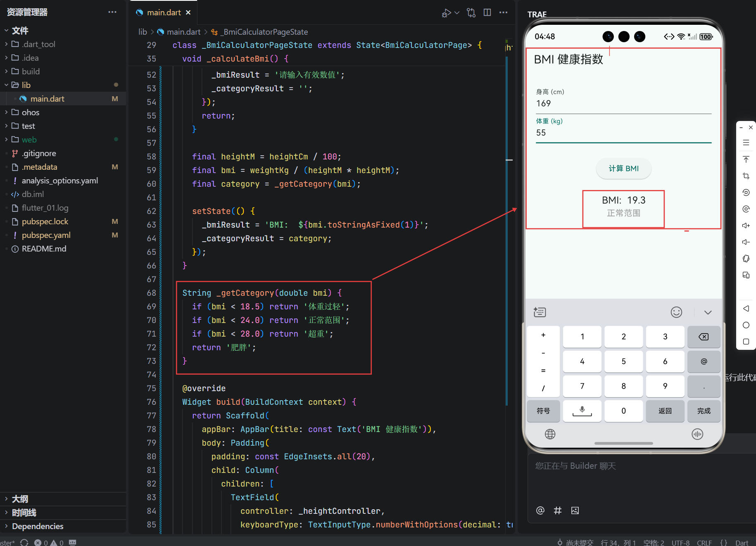
Task: Hide the keyboard with the down chevron
Action: click(708, 312)
